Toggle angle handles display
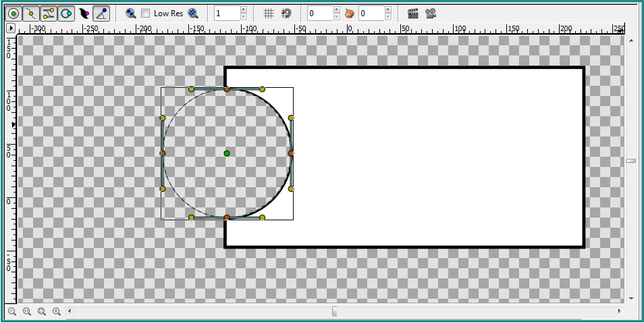This screenshot has height=323, width=644. 101,14
